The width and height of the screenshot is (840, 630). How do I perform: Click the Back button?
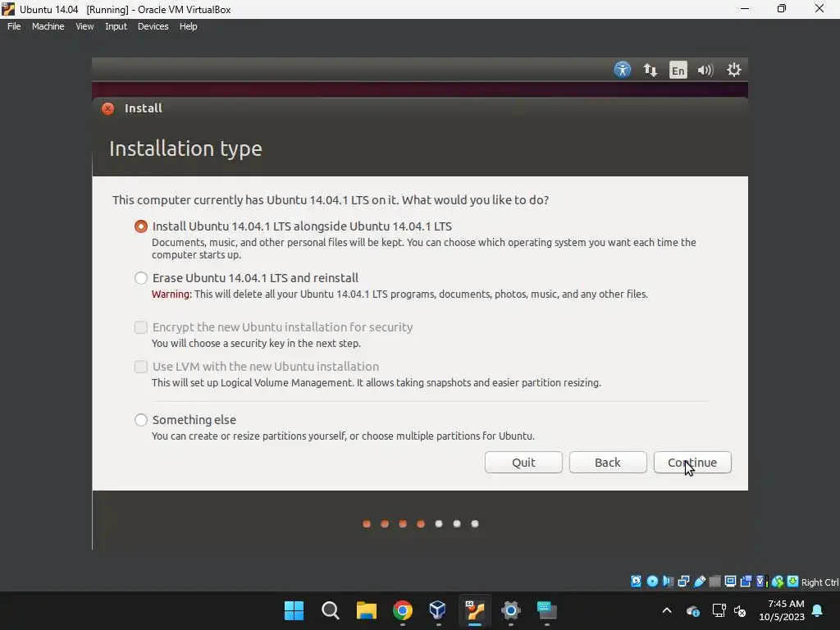tap(608, 463)
